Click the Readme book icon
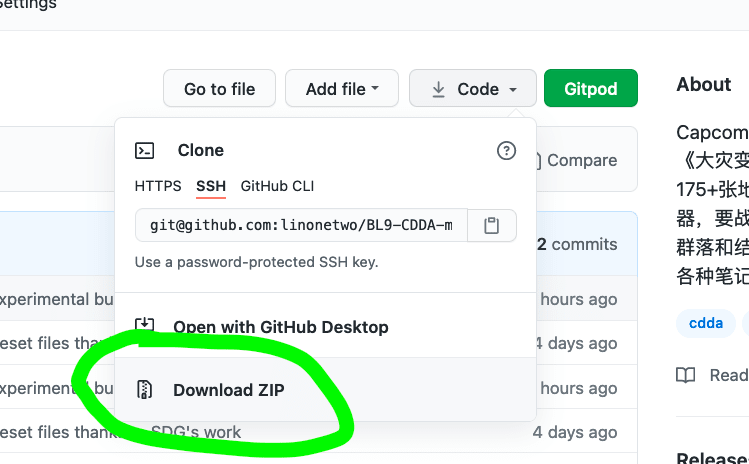 coord(685,375)
